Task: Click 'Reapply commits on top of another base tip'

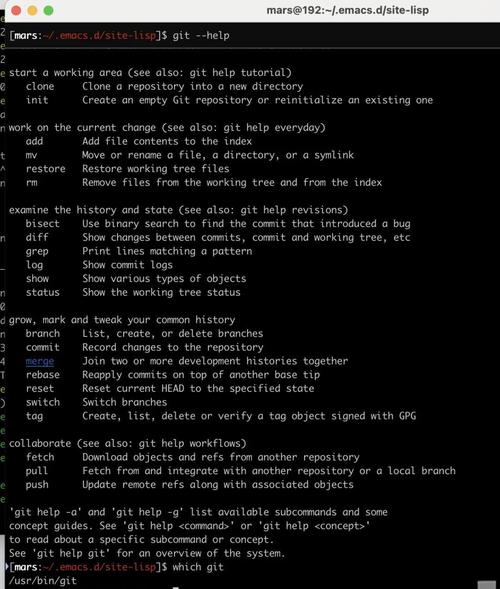Action: click(201, 375)
